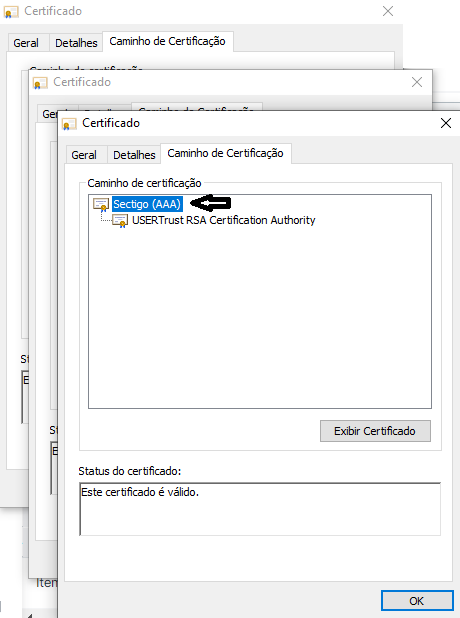This screenshot has height=618, width=460.
Task: Select Caminho de Certificação tab in rearmost window
Action: pos(168,41)
